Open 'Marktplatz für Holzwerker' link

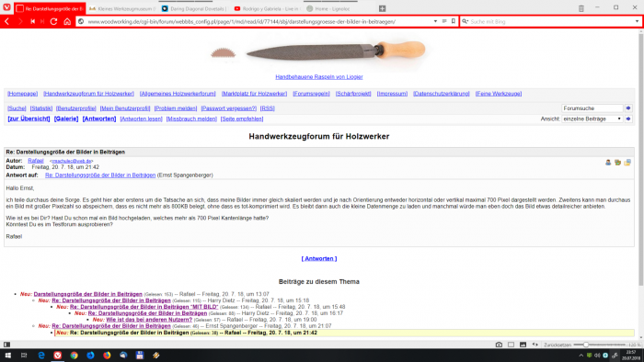254,94
